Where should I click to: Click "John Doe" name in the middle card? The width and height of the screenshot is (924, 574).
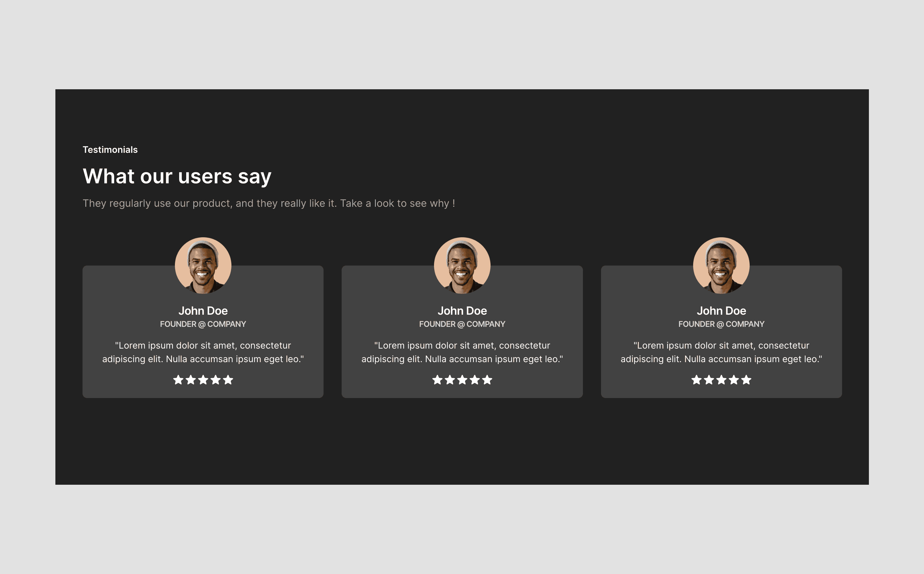point(462,311)
